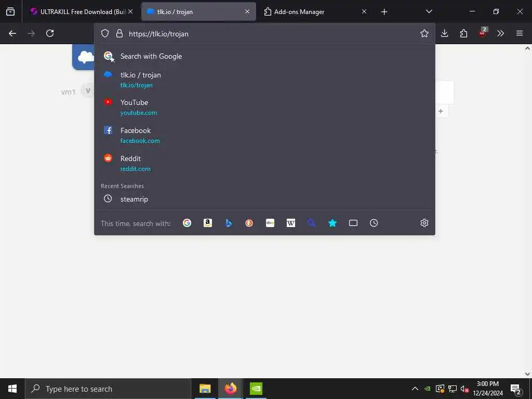The image size is (532, 399).
Task: Click the muted volume tray icon
Action: [x=464, y=389]
